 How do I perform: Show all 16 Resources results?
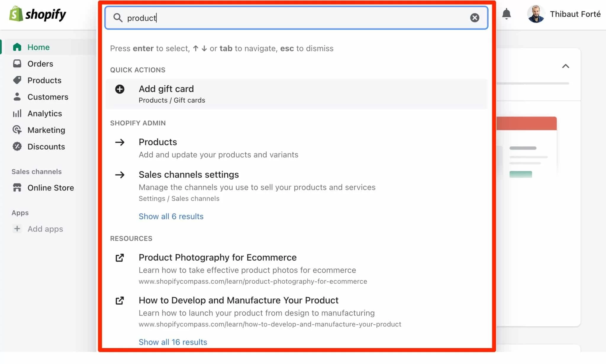(173, 342)
